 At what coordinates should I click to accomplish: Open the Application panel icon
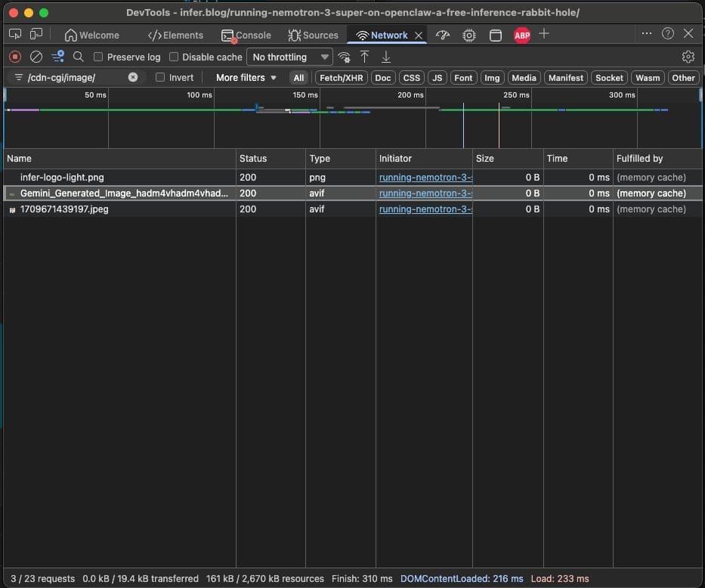pos(496,35)
